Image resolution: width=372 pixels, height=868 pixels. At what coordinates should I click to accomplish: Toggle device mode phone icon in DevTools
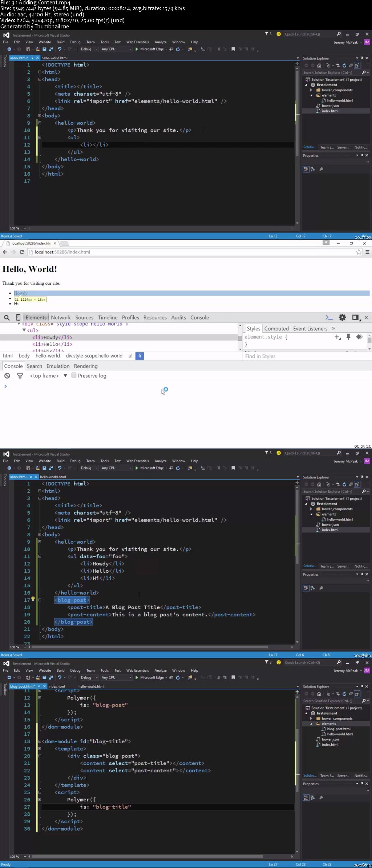(x=18, y=317)
